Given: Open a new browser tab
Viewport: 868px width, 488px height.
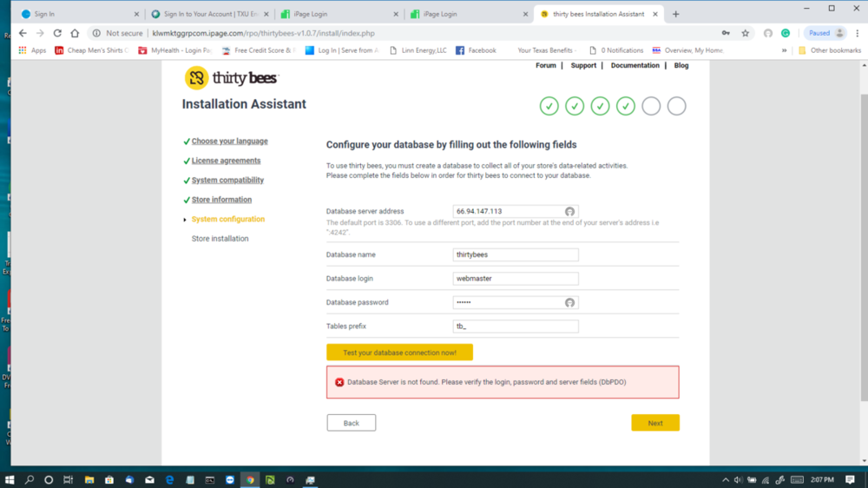Looking at the screenshot, I should coord(676,14).
